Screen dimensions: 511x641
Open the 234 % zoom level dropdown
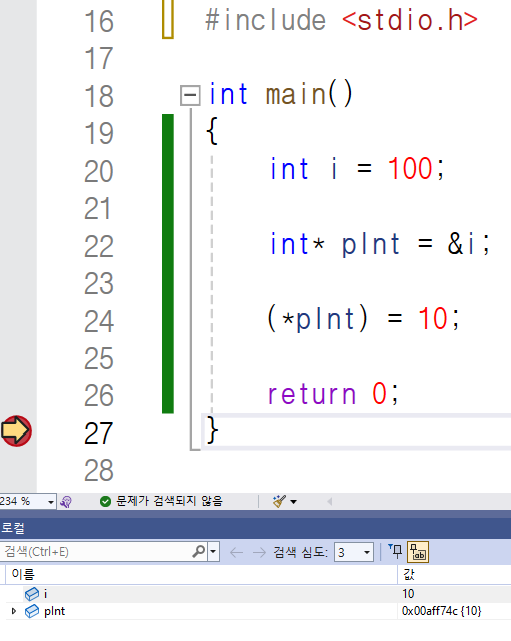click(x=51, y=501)
